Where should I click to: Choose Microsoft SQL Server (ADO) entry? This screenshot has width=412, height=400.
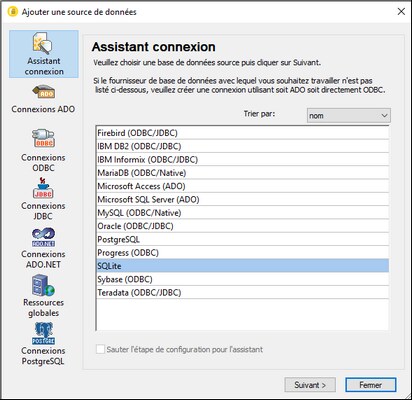pyautogui.click(x=242, y=199)
